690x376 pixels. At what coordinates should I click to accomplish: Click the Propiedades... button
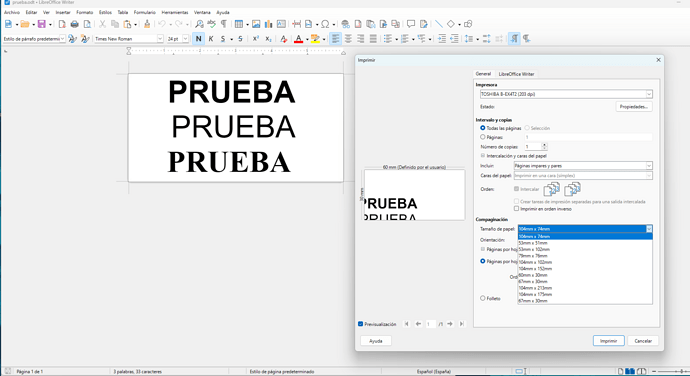pos(634,107)
